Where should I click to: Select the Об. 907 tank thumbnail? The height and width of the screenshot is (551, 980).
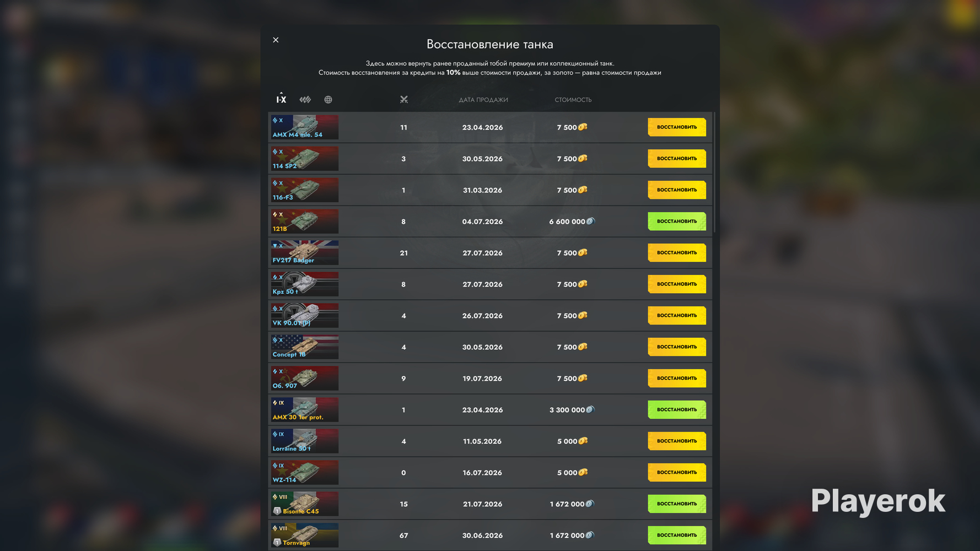point(304,379)
